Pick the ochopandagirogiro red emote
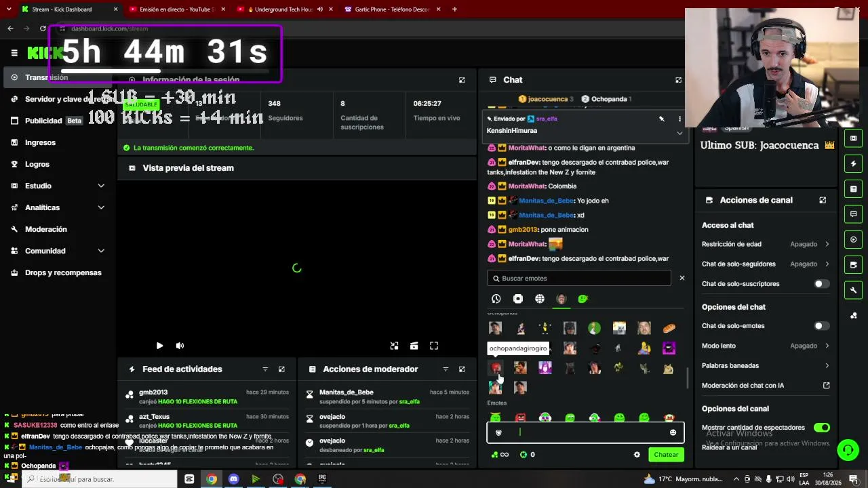The image size is (868, 488). pyautogui.click(x=496, y=367)
